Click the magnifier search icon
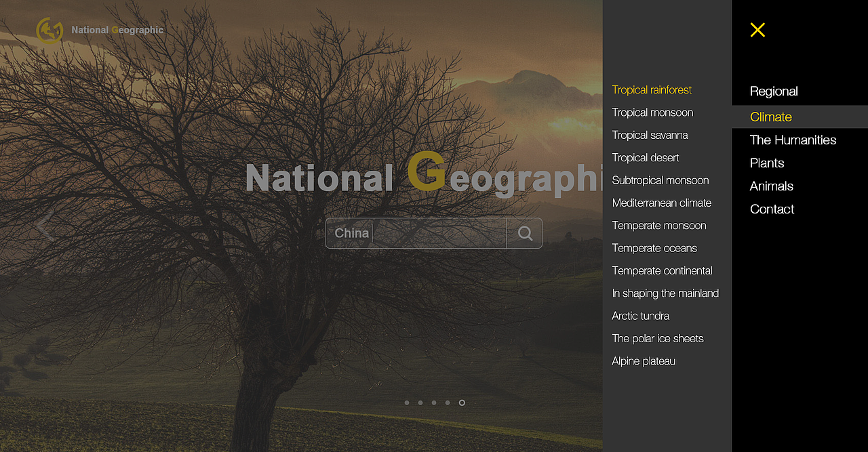Image resolution: width=868 pixels, height=452 pixels. 525,233
